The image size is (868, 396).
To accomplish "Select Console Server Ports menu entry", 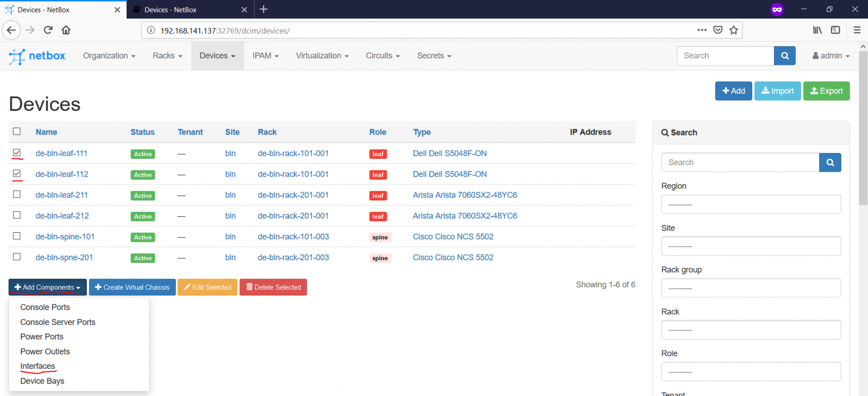I will [58, 322].
